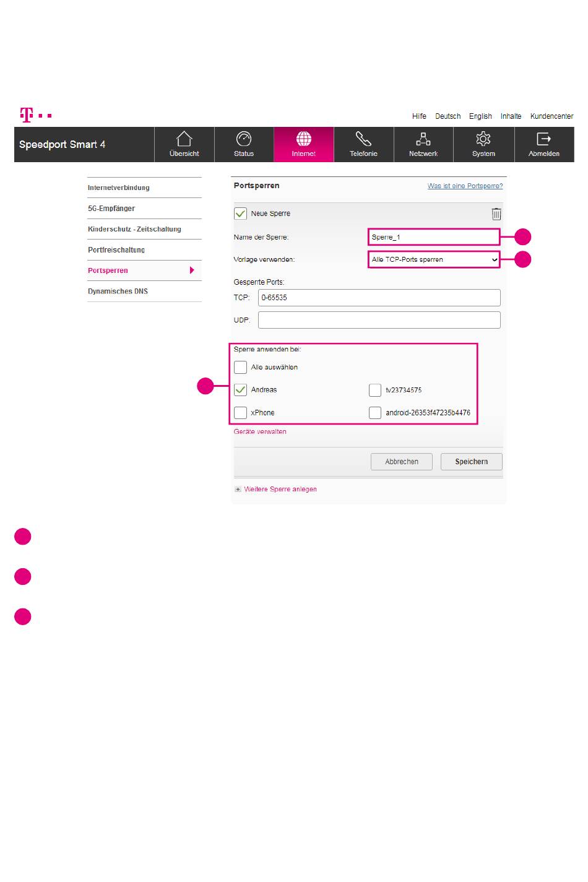This screenshot has width=588, height=882.
Task: Click the Telekom T logo
Action: (x=27, y=115)
